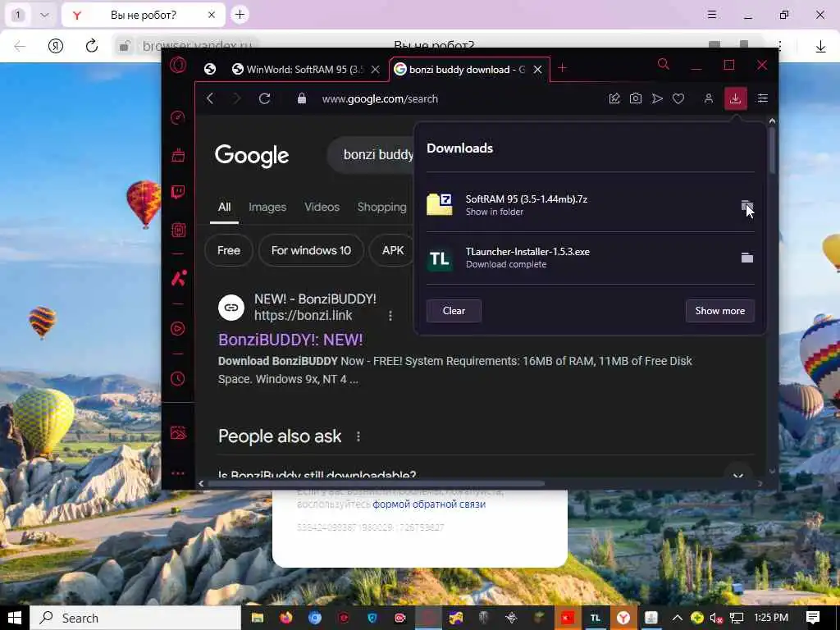Reload the Google search page in Opera

[x=264, y=98]
